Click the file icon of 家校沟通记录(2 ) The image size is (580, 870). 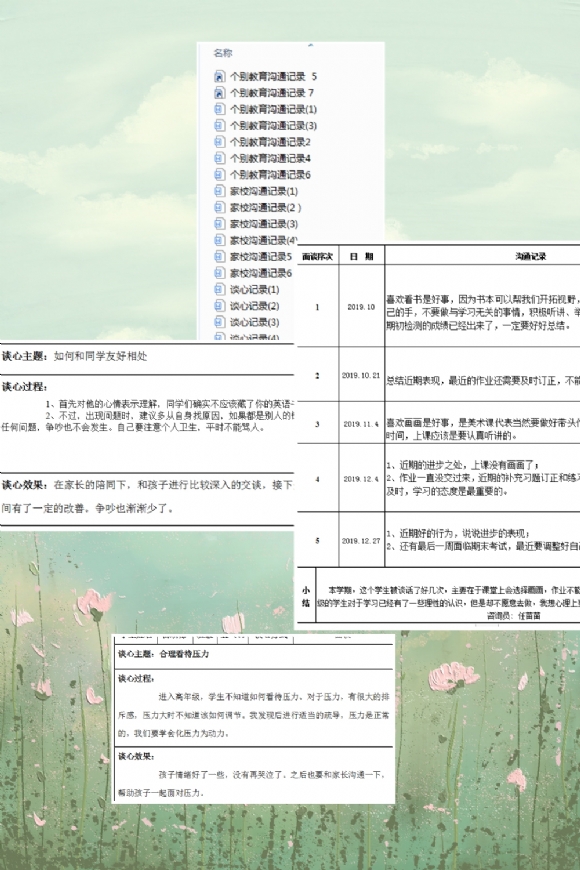pos(220,208)
